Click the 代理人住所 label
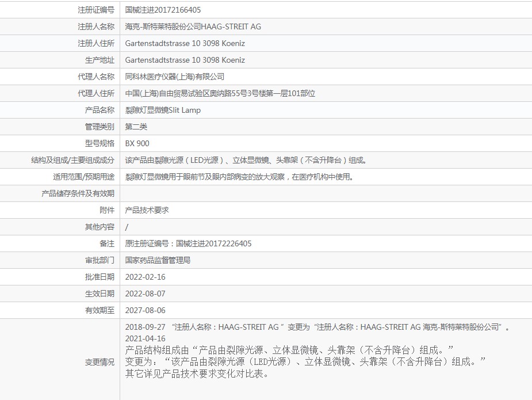The height and width of the screenshot is (400, 532). point(96,93)
